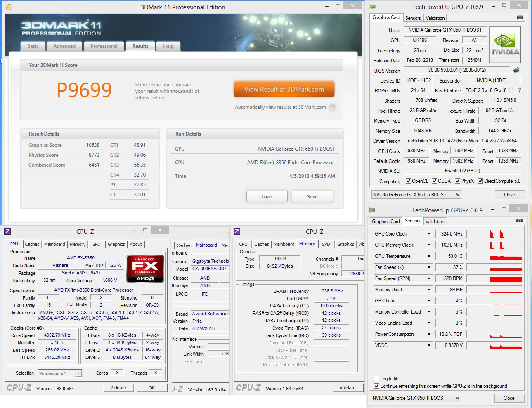Click the P9699 score value
The image size is (532, 408).
pyautogui.click(x=84, y=90)
